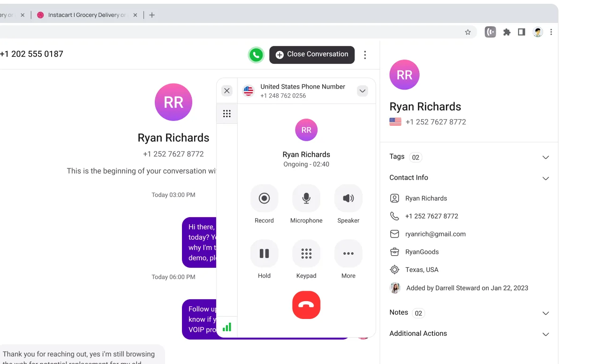Viewport: 589px width, 364px height.
Task: Click the contact phone +1 252 7627 8772 in Contact Info
Action: point(432,216)
